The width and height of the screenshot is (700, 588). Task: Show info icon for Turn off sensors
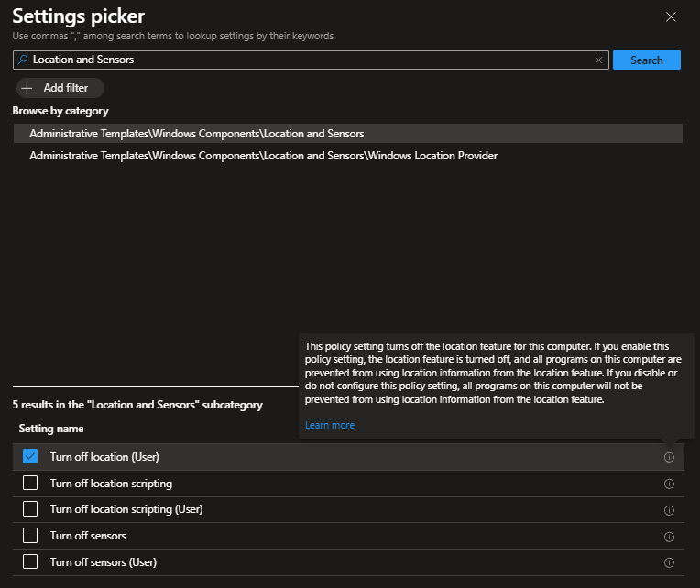tap(669, 537)
